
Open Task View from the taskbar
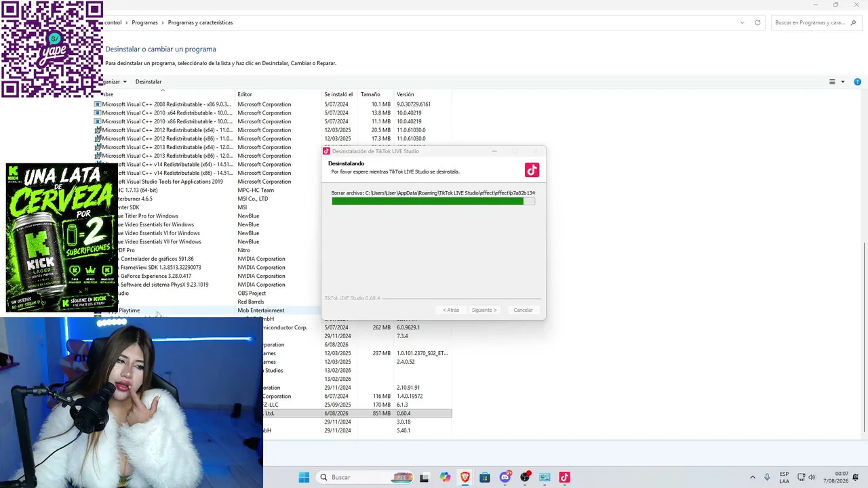[x=424, y=477]
